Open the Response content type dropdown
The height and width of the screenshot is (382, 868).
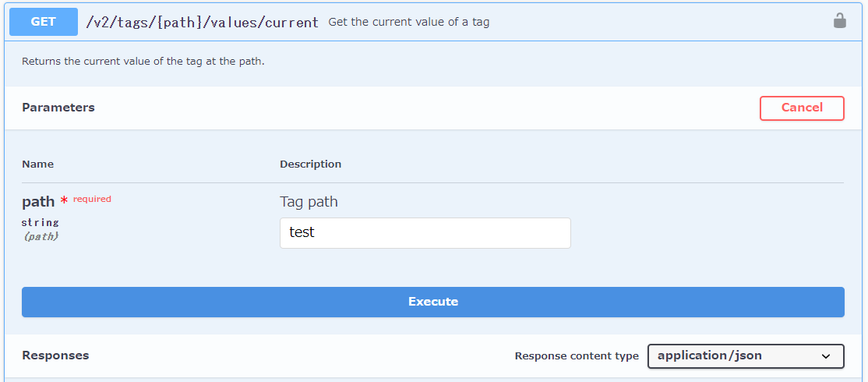(746, 356)
